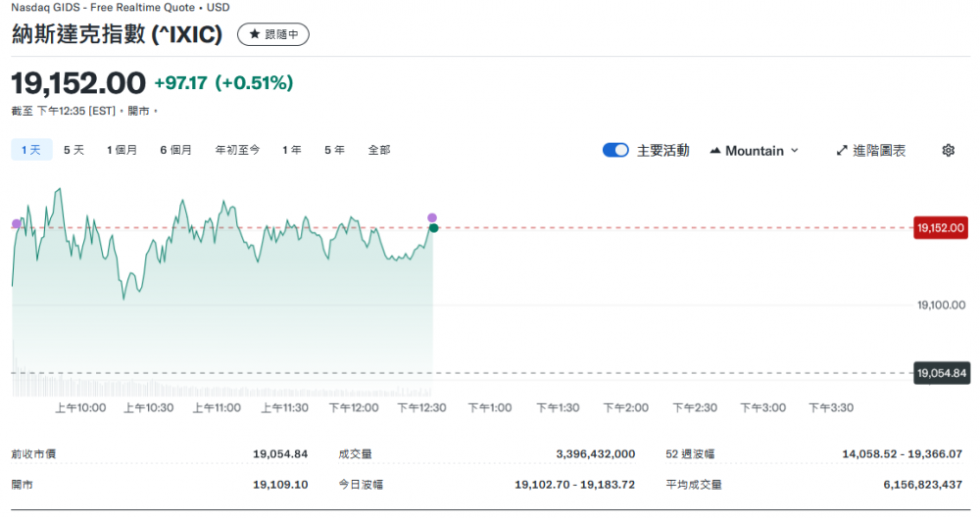
Task: Click red 19,152.00 price label on axis
Action: (x=940, y=228)
